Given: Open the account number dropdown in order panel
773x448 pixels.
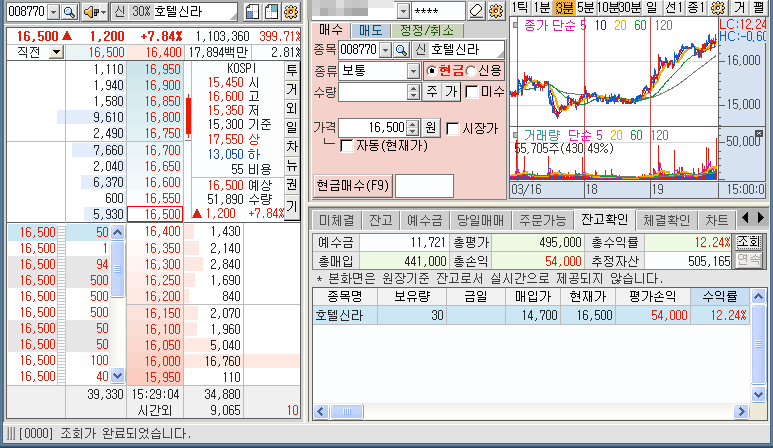Looking at the screenshot, I should [x=403, y=11].
